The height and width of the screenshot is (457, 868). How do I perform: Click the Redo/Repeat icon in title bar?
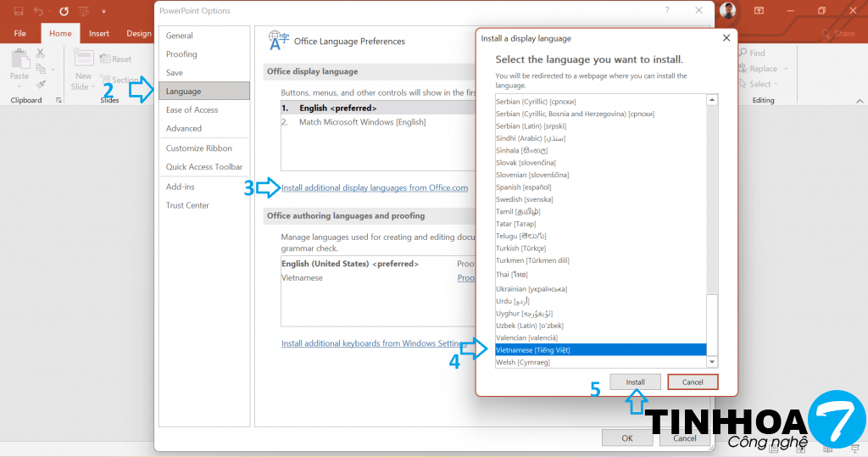[64, 11]
